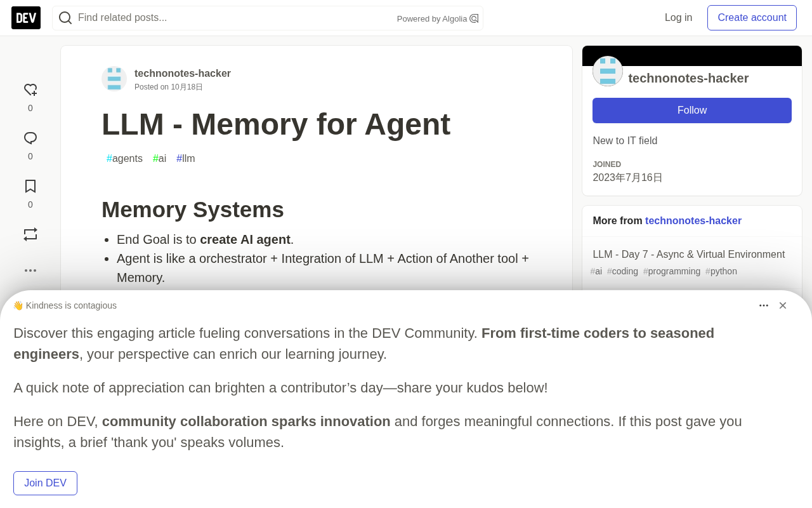Viewport: 812px width, 508px height.
Task: Open the #ai tag under the title
Action: pyautogui.click(x=159, y=159)
